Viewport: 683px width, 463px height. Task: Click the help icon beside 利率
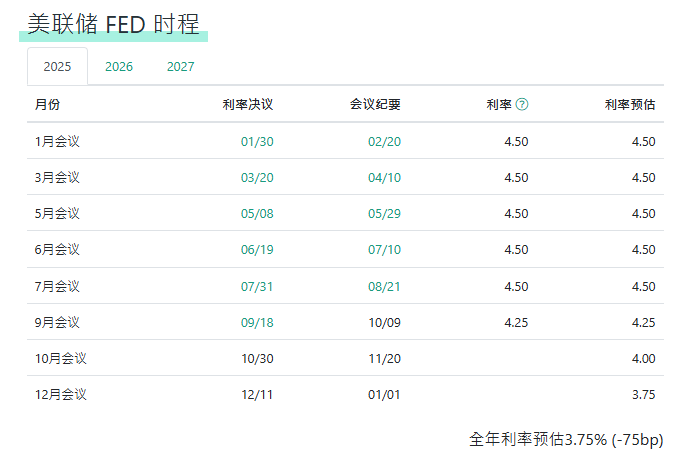tap(522, 105)
